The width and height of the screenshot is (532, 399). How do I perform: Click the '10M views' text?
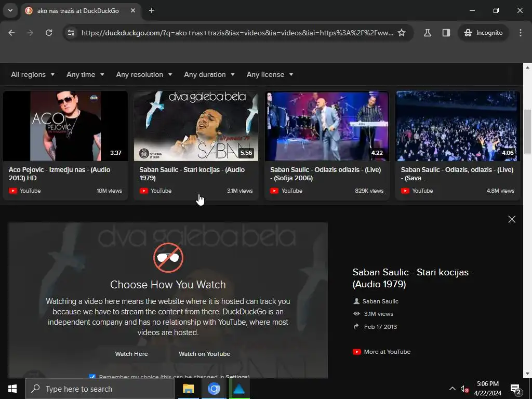coord(109,191)
